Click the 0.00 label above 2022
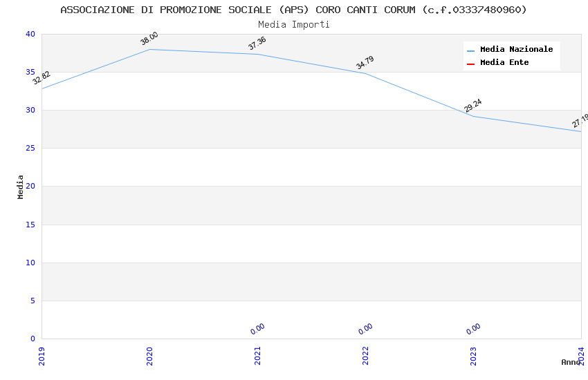Image resolution: width=588 pixels, height=380 pixels. (x=365, y=329)
